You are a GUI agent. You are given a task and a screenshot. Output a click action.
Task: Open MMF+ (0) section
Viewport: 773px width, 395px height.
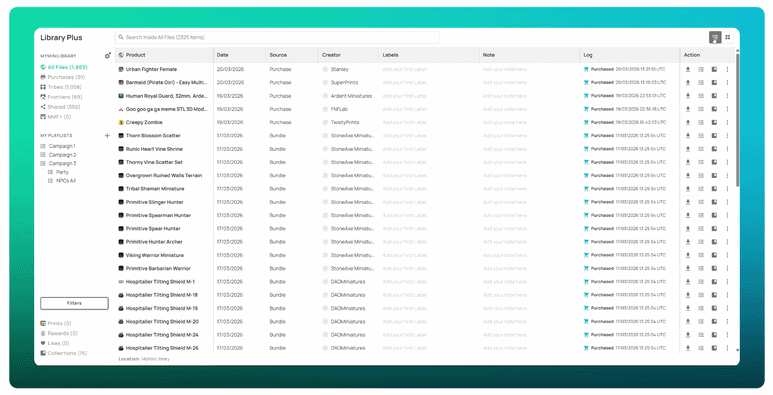pos(56,117)
